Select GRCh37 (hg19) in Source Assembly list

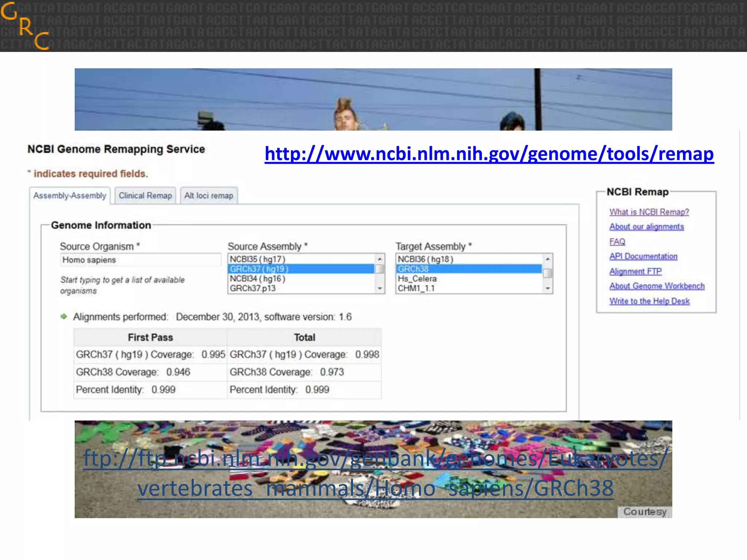tap(301, 269)
